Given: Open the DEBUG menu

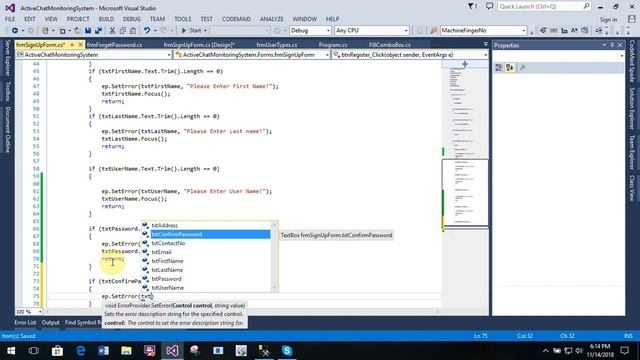Looking at the screenshot, I should pos(131,19).
